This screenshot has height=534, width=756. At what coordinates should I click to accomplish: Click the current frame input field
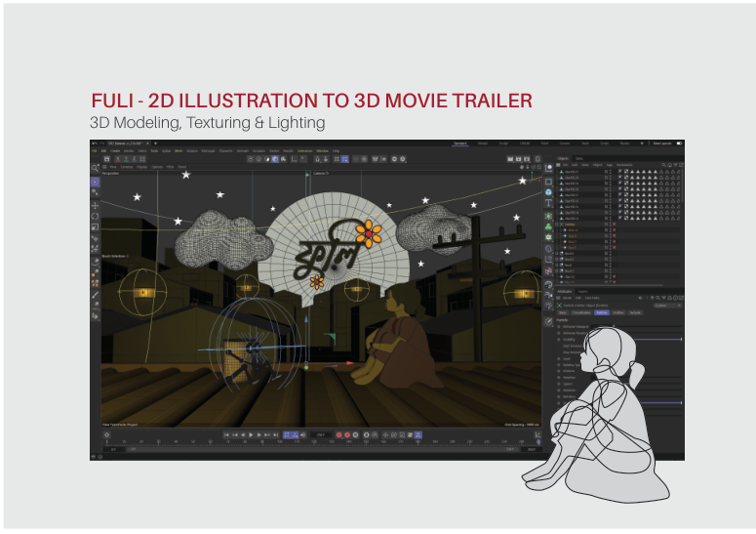tap(321, 435)
